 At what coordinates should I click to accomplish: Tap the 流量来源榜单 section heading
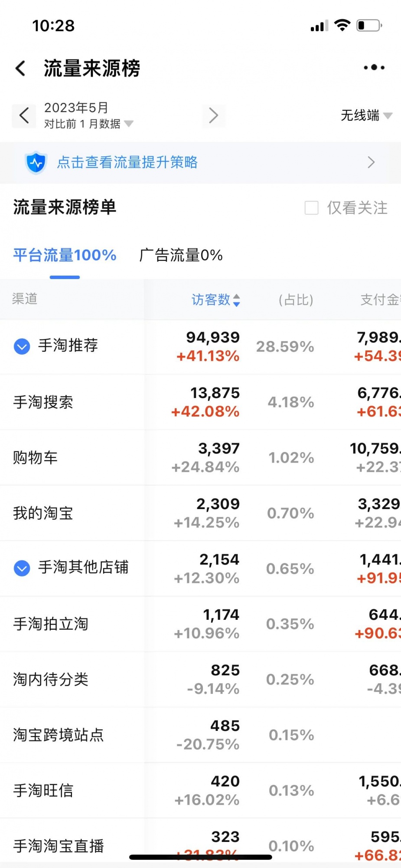pyautogui.click(x=65, y=207)
